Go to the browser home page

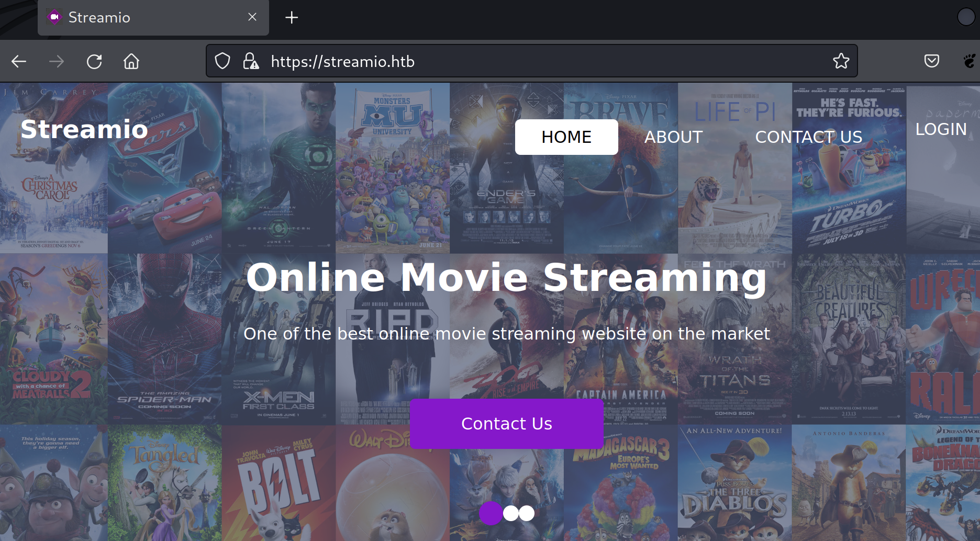tap(131, 62)
